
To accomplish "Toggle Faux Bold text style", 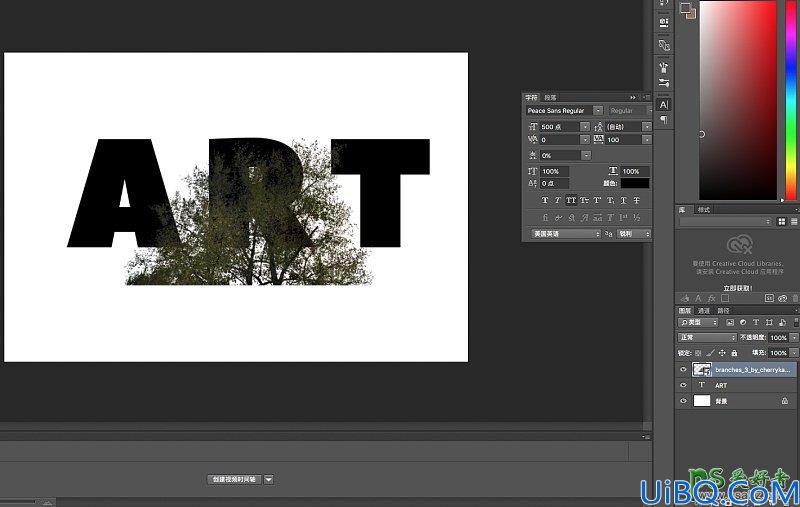I will pyautogui.click(x=545, y=200).
